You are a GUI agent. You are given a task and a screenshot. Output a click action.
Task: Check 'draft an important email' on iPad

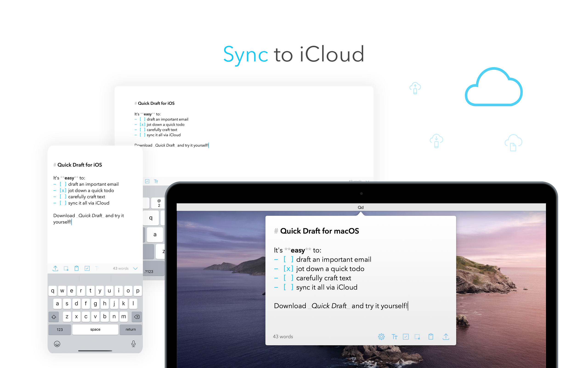tap(143, 119)
